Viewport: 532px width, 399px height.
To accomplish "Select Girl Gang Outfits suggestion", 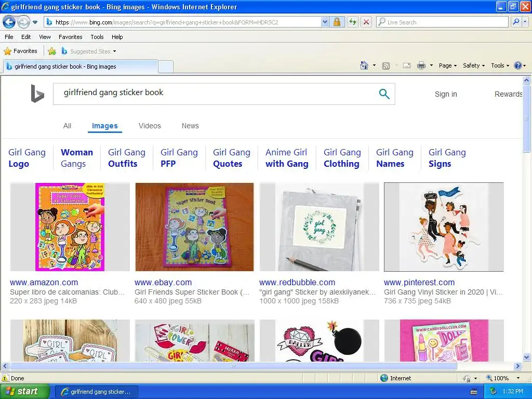I will click(x=127, y=158).
